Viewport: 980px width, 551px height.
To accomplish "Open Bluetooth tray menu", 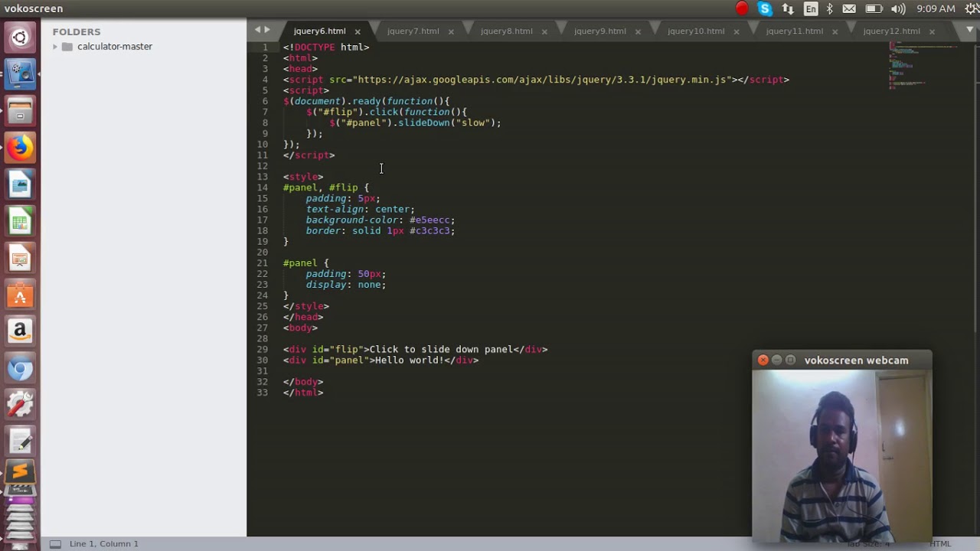I will (830, 8).
